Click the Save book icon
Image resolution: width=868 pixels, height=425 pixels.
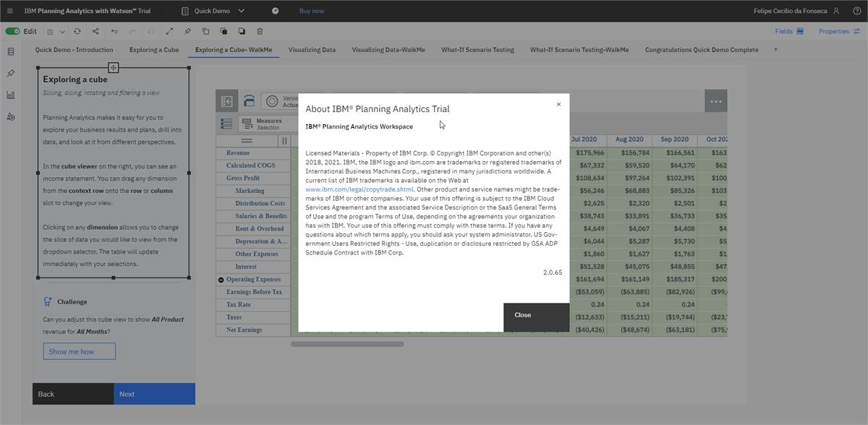pyautogui.click(x=50, y=32)
